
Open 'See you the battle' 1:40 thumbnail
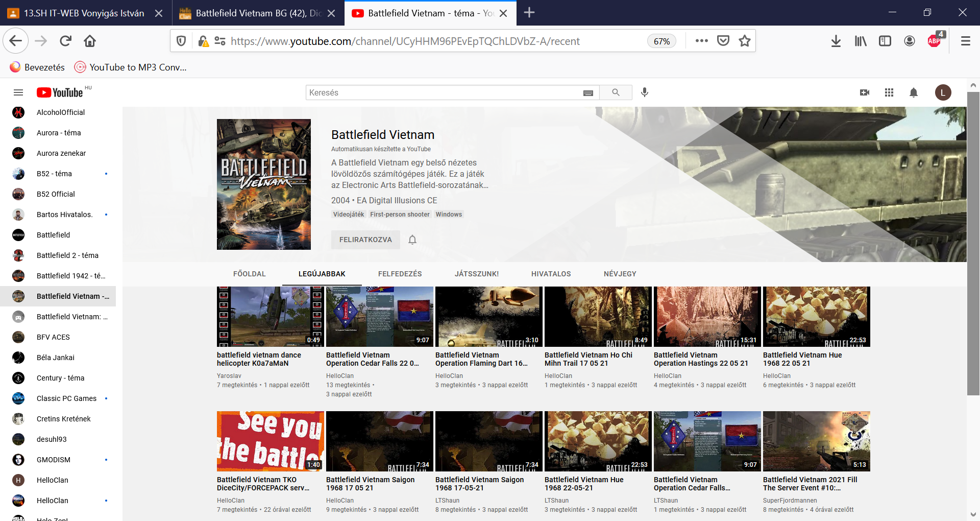pos(271,441)
